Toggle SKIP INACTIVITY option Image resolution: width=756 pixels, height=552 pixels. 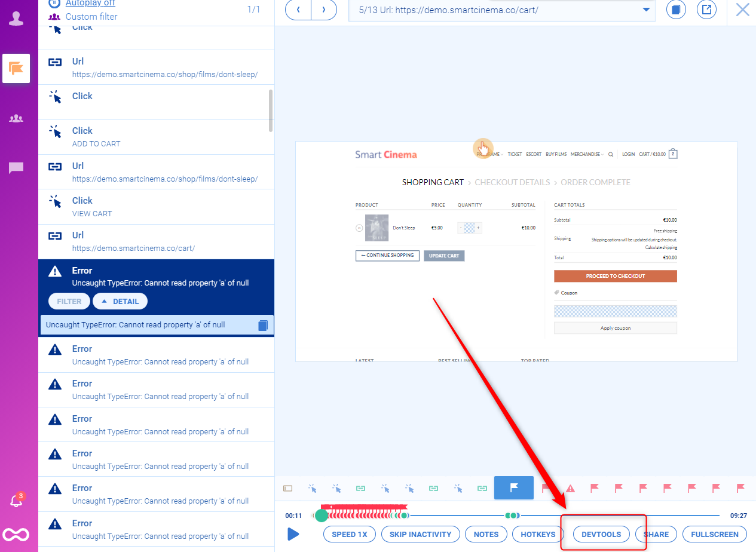(421, 534)
